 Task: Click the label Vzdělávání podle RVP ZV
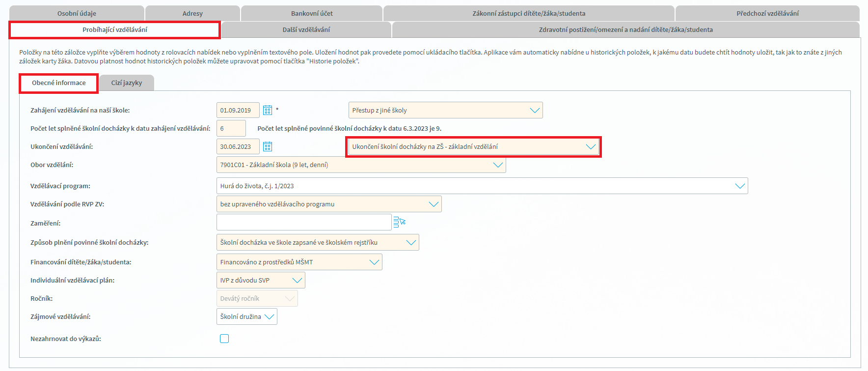(67, 204)
